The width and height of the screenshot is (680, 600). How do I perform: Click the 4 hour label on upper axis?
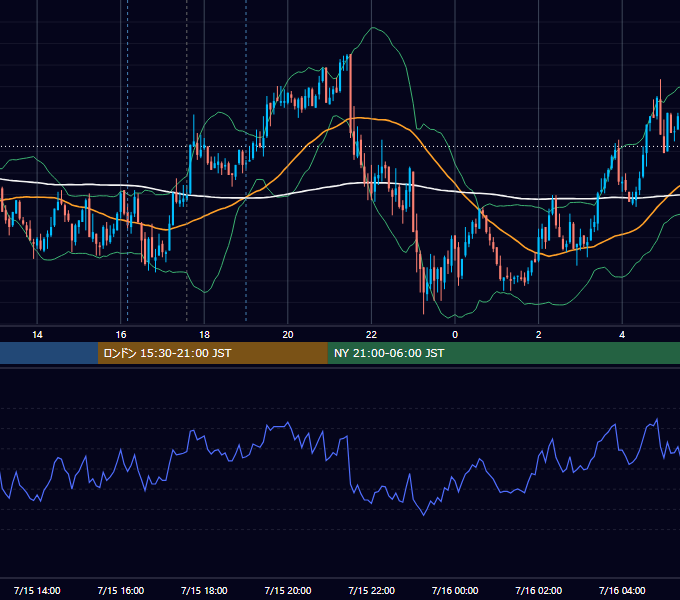pos(622,335)
